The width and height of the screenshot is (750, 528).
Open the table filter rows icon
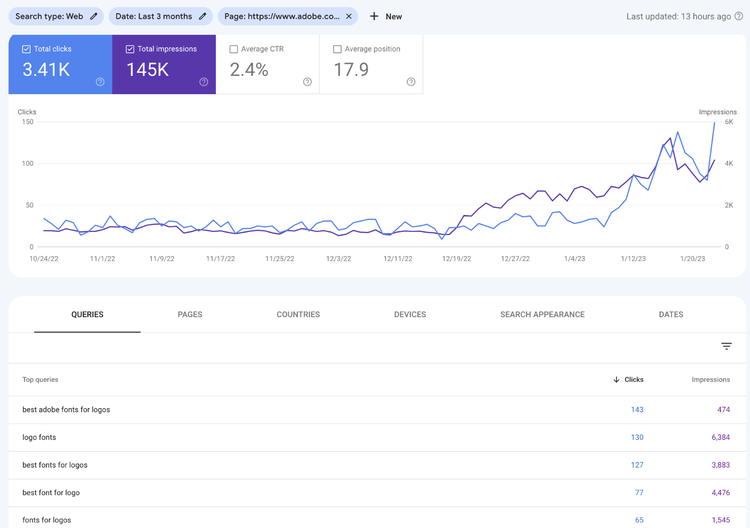point(727,346)
